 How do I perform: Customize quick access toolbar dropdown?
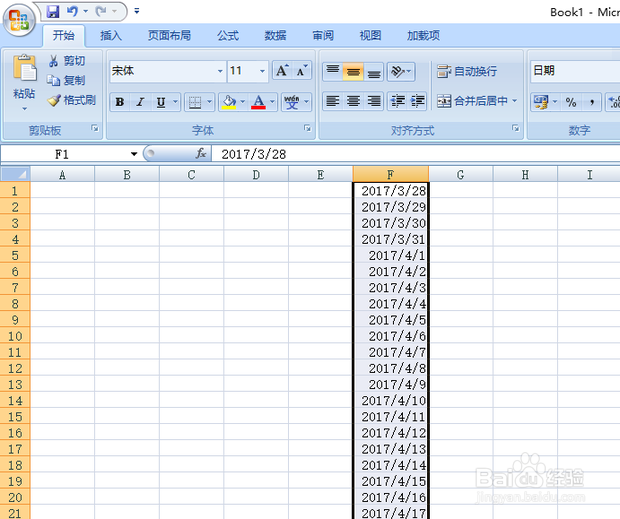pyautogui.click(x=137, y=11)
